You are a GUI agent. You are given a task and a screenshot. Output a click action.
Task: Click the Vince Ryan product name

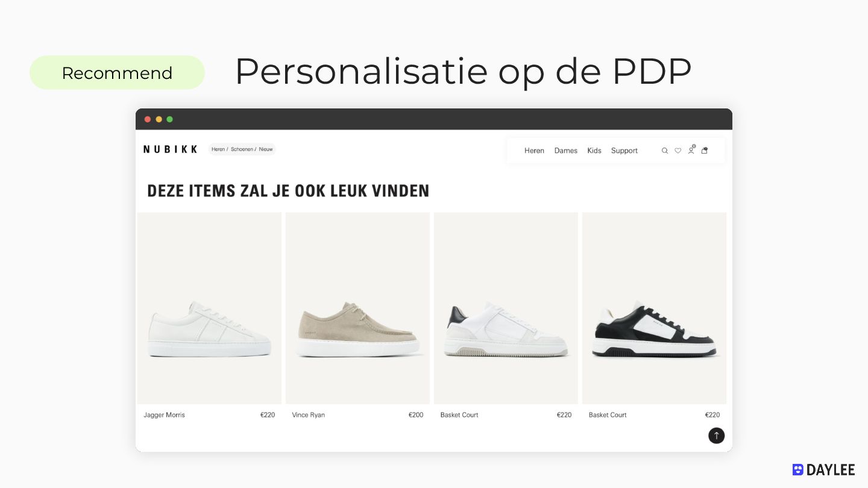pyautogui.click(x=308, y=415)
